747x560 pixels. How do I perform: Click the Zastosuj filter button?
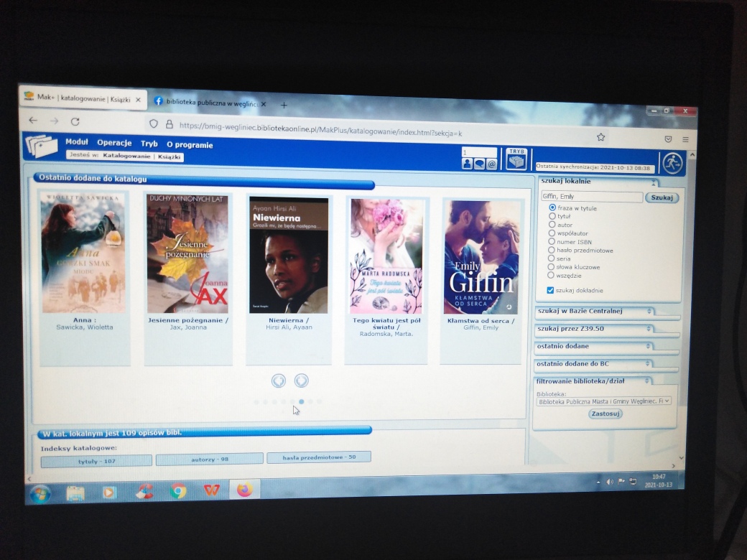(x=605, y=414)
